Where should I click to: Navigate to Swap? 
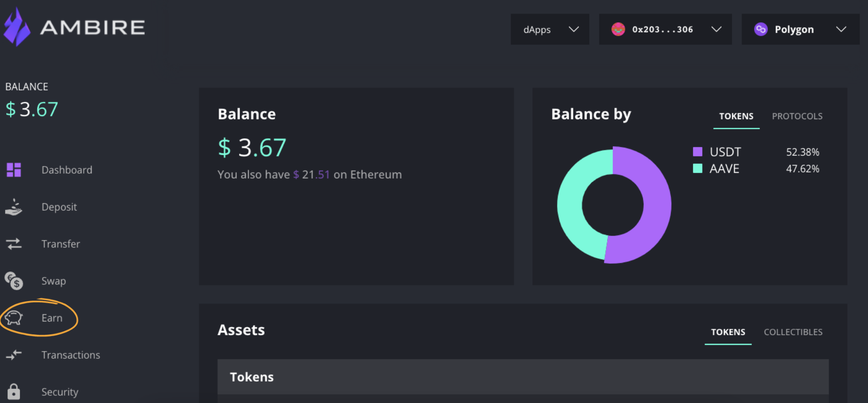[x=54, y=281]
